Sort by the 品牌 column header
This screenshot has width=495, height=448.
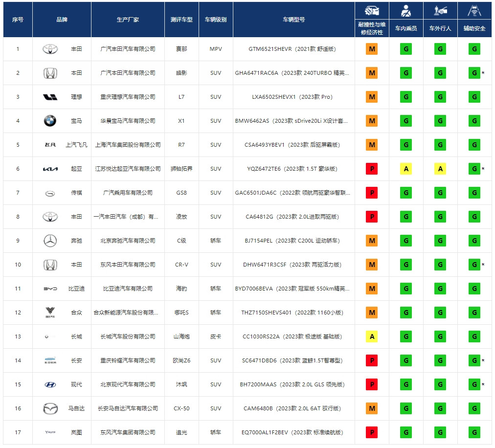coord(62,20)
